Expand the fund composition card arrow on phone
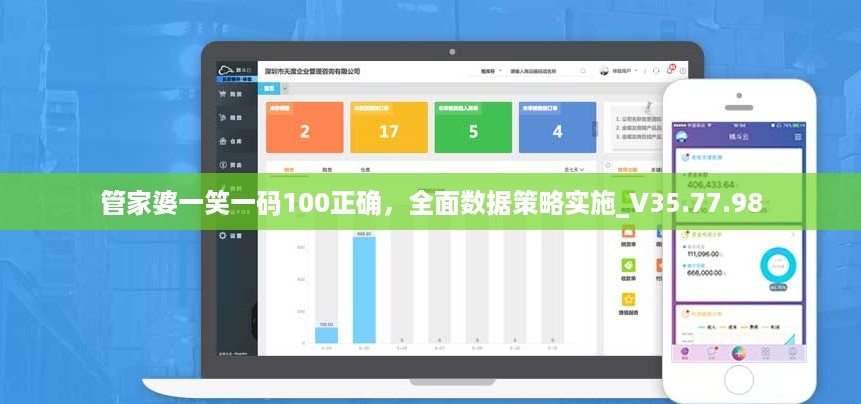Viewport: 861px width, 404px height. click(792, 235)
